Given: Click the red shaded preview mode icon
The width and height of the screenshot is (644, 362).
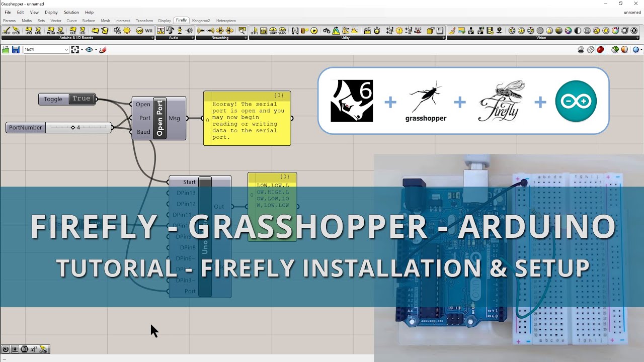Looking at the screenshot, I should click(600, 49).
